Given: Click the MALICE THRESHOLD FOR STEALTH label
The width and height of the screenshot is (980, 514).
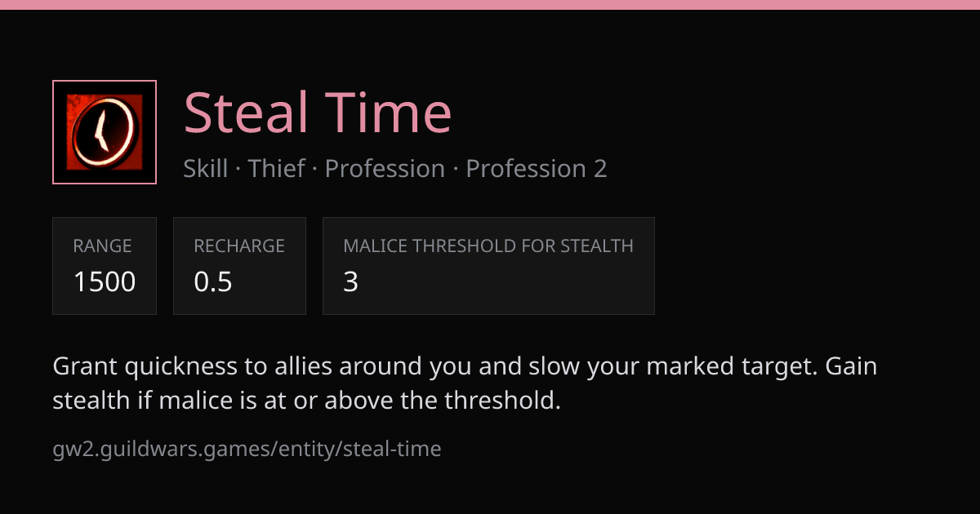Looking at the screenshot, I should [488, 246].
